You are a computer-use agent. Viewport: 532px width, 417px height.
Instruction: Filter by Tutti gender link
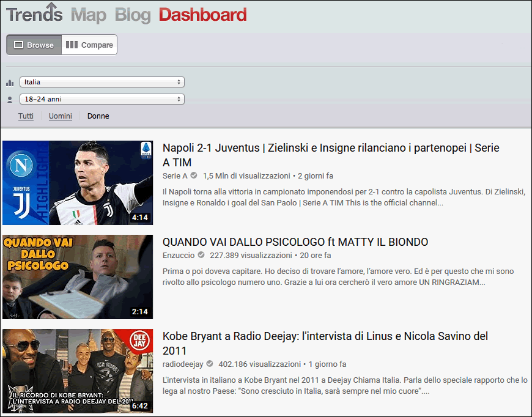(x=26, y=116)
